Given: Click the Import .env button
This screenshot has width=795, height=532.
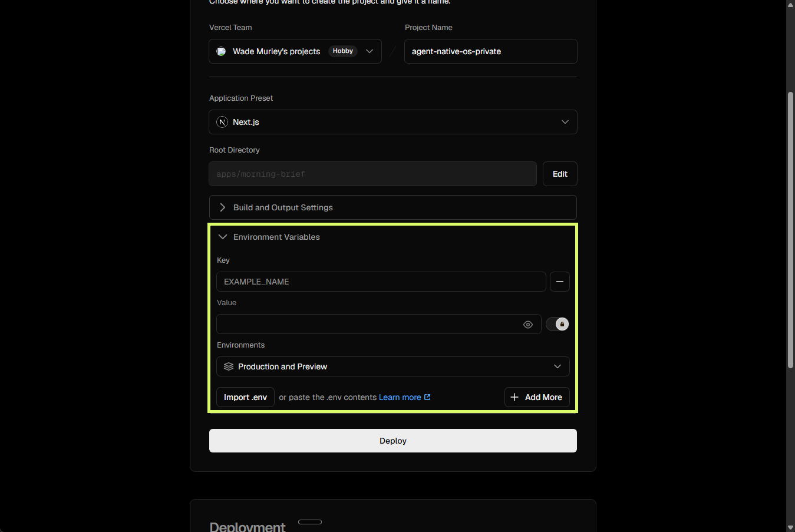Looking at the screenshot, I should (x=245, y=397).
